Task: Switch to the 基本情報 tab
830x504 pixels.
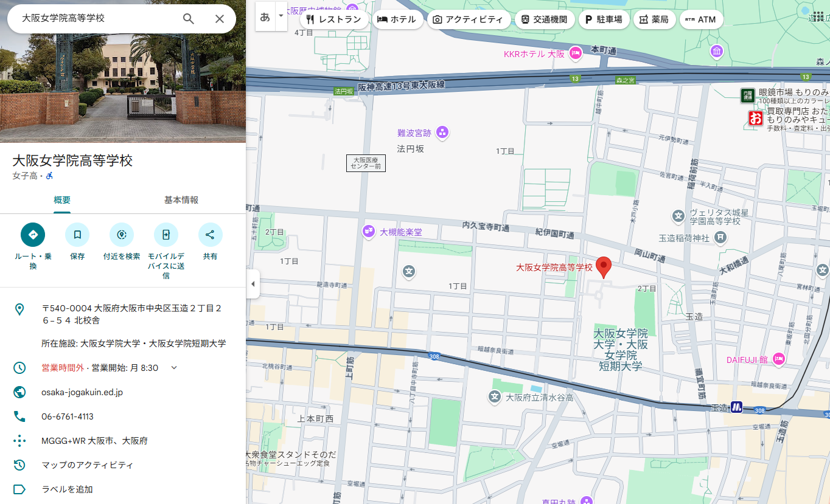Action: click(x=181, y=200)
